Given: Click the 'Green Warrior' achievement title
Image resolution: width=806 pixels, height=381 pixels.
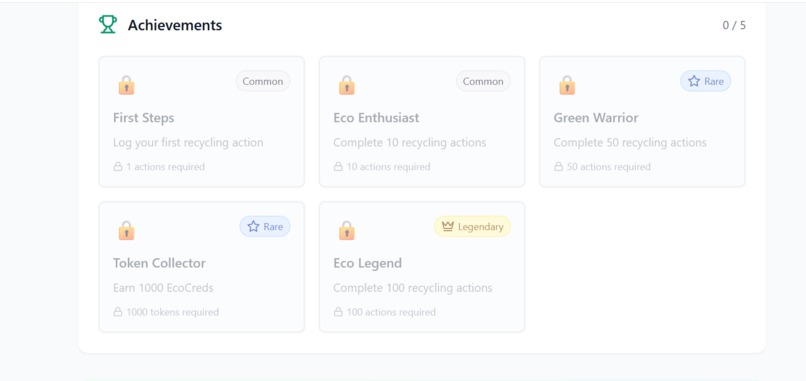Looking at the screenshot, I should [x=596, y=118].
